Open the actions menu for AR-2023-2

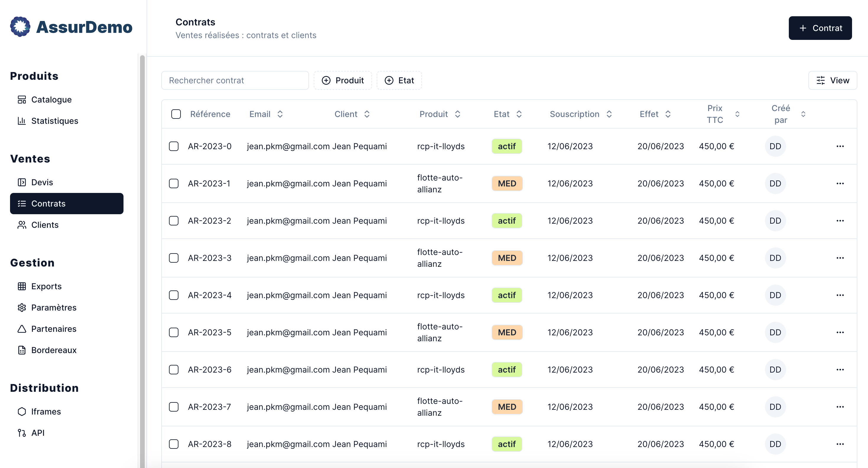point(840,221)
